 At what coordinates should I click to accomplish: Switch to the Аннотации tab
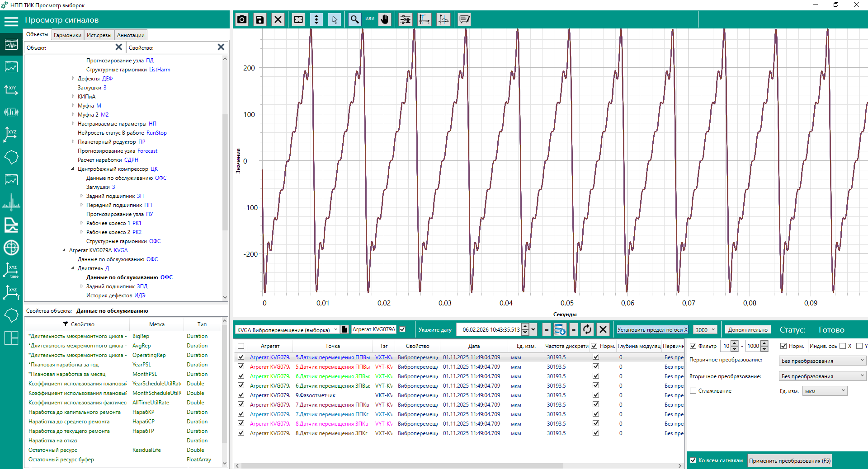point(131,35)
